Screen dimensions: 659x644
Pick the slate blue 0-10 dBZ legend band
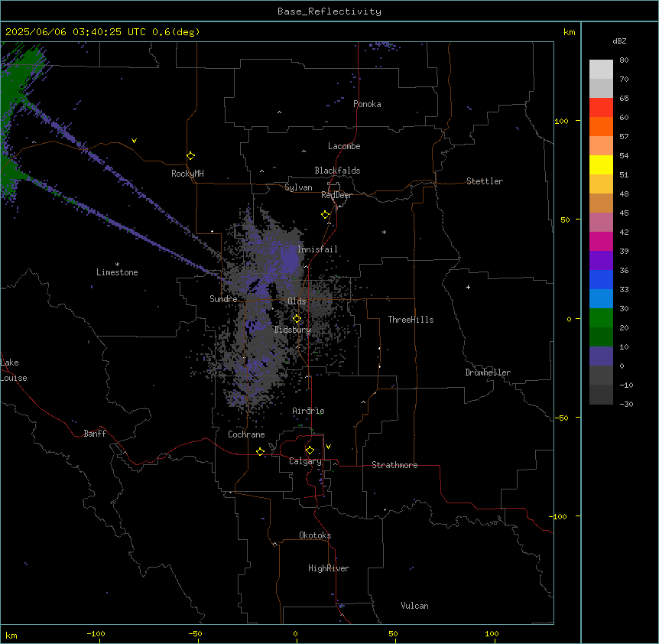pyautogui.click(x=601, y=356)
